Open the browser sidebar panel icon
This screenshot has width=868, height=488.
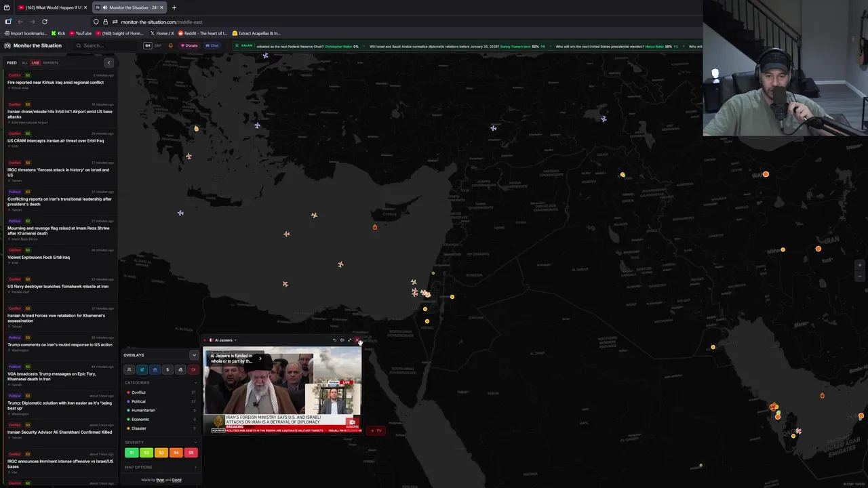[x=8, y=22]
